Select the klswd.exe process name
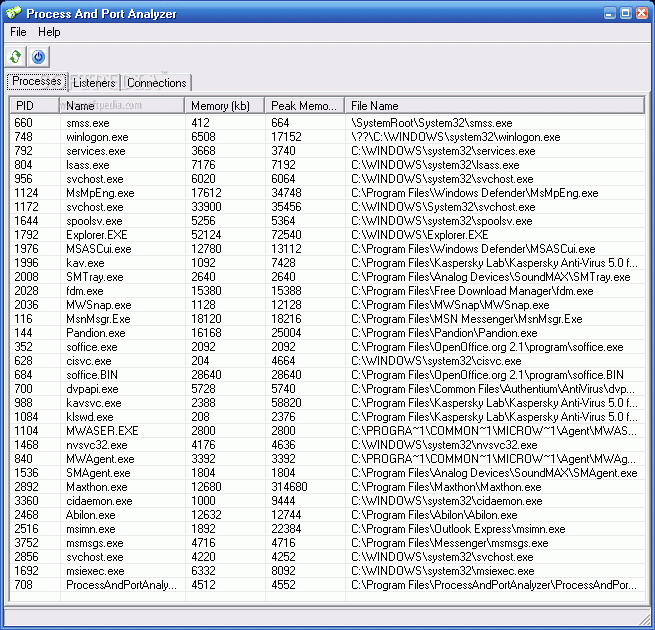The image size is (655, 630). [90, 417]
